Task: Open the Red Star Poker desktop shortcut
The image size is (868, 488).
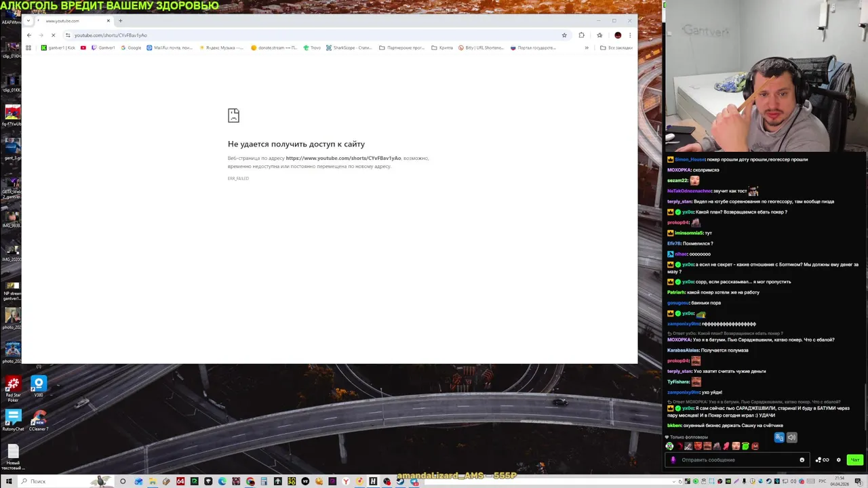Action: (13, 390)
